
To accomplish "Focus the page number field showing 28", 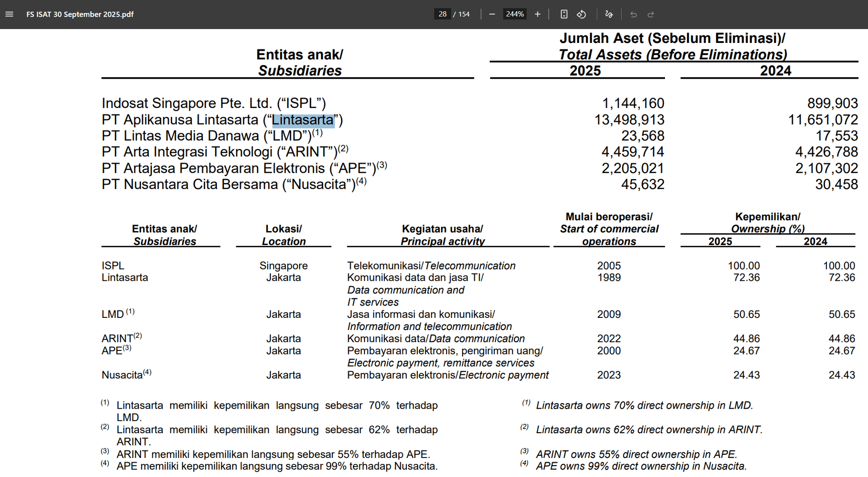I will coord(443,14).
